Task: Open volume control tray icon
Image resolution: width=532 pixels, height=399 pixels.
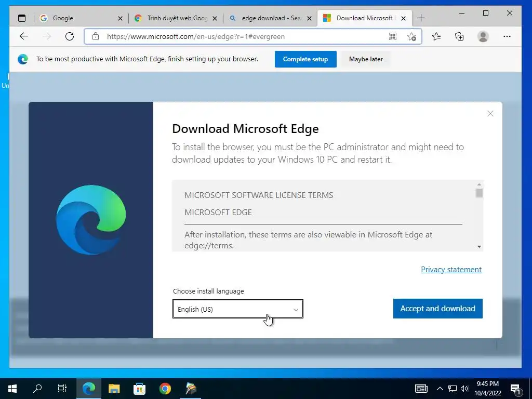Action: [x=464, y=389]
